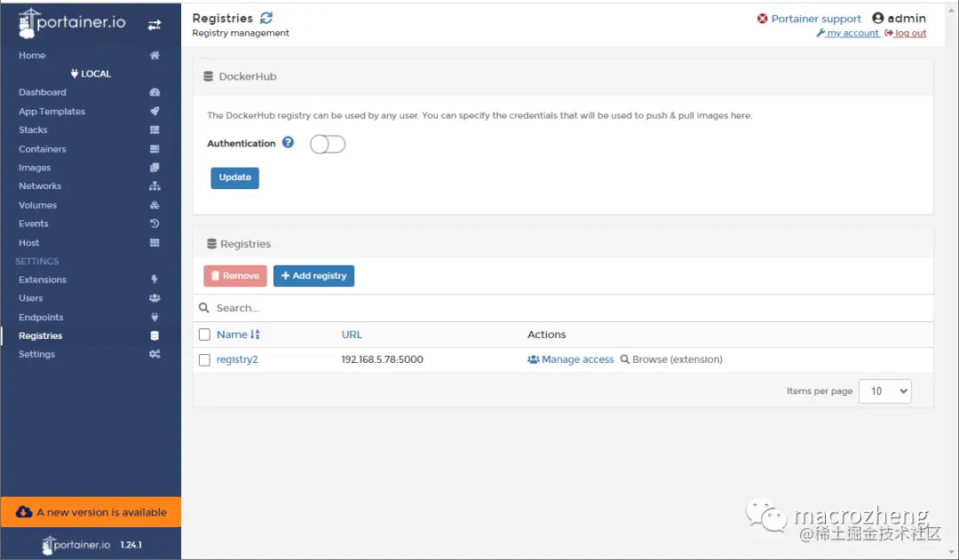Click the Images clone icon
The width and height of the screenshot is (959, 560).
pos(155,168)
